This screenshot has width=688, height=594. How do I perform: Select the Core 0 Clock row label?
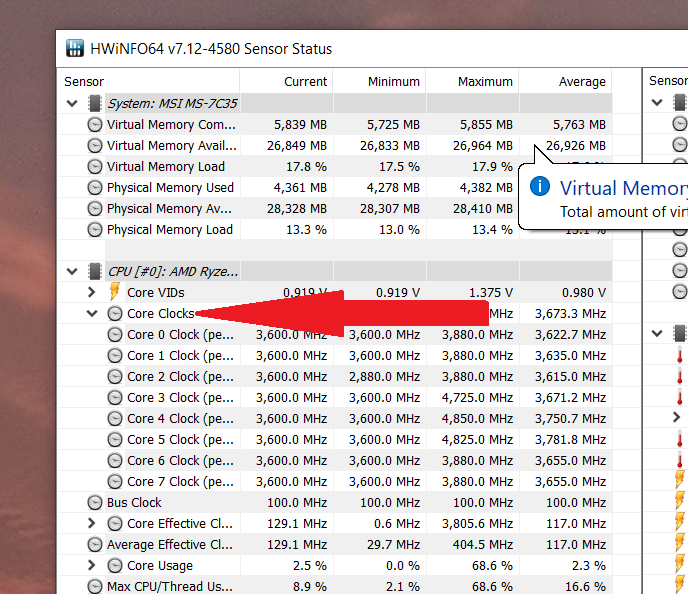pyautogui.click(x=180, y=335)
